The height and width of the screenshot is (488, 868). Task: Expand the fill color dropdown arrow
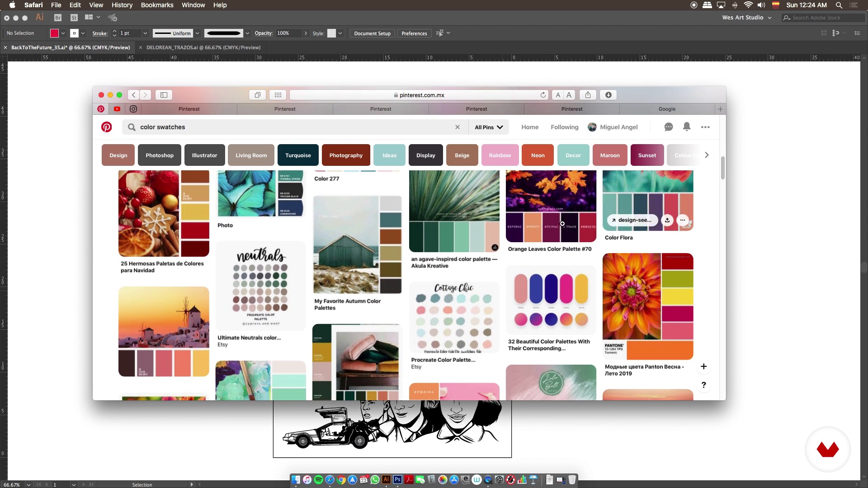pyautogui.click(x=63, y=33)
